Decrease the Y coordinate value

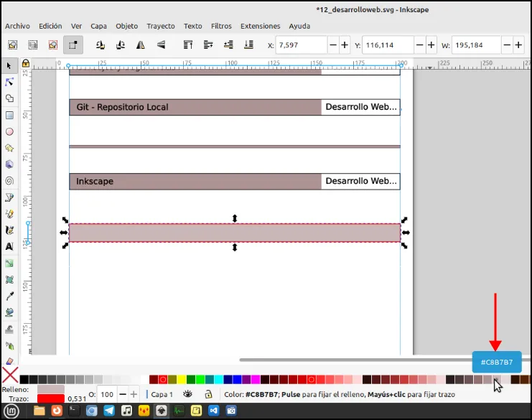[420, 45]
